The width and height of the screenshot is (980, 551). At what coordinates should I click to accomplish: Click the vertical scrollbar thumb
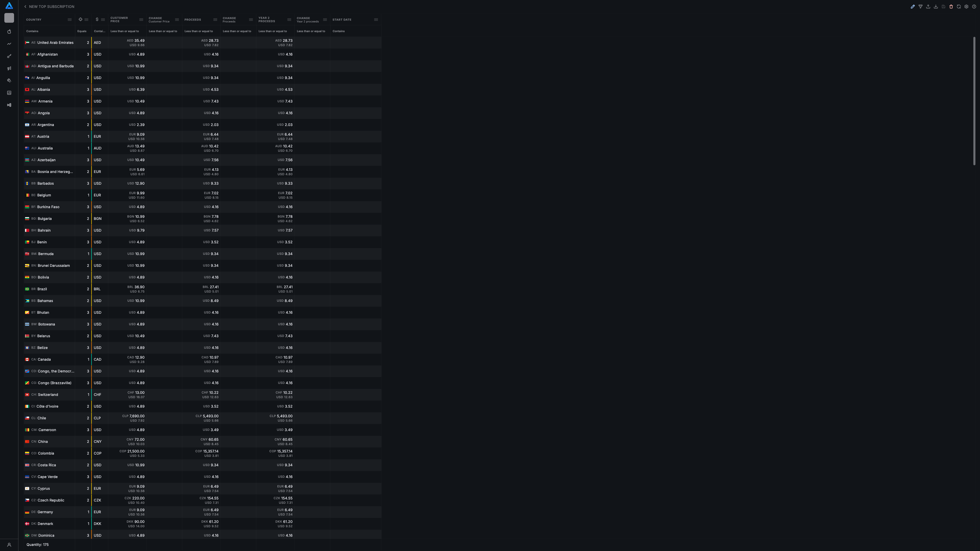pos(974,101)
